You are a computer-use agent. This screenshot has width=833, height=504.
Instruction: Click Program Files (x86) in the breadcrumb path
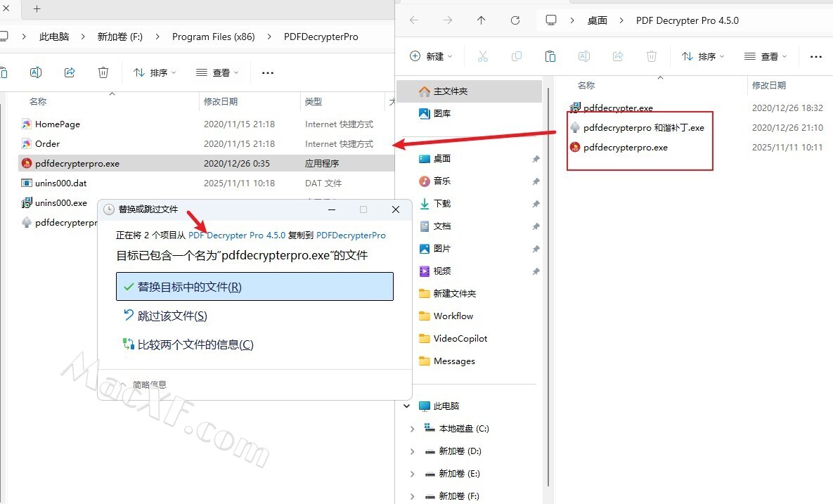213,37
